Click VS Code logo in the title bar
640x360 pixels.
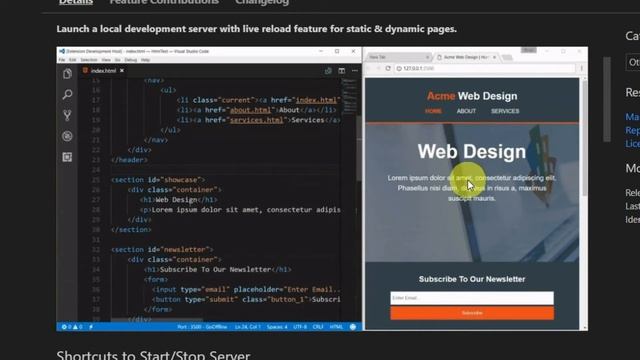[62, 51]
